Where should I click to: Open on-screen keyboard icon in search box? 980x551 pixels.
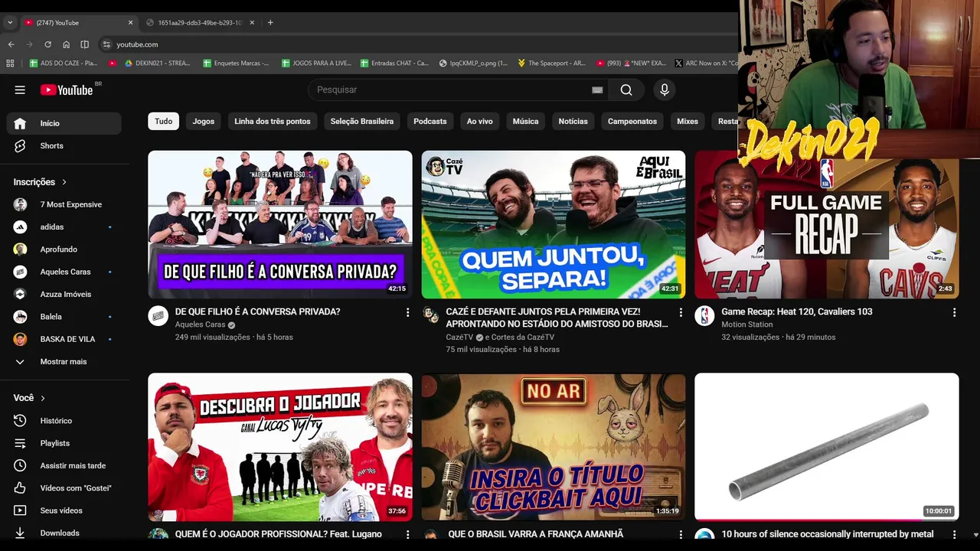[x=597, y=90]
